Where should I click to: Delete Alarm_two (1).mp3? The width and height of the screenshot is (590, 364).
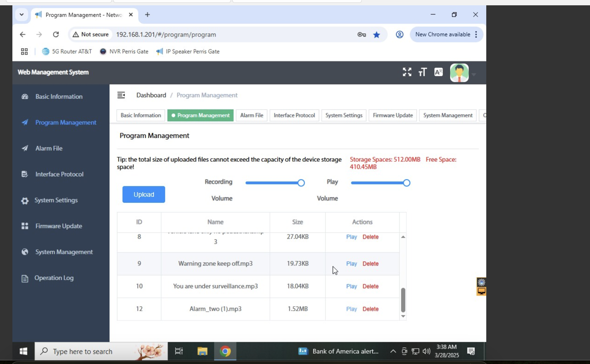tap(370, 309)
